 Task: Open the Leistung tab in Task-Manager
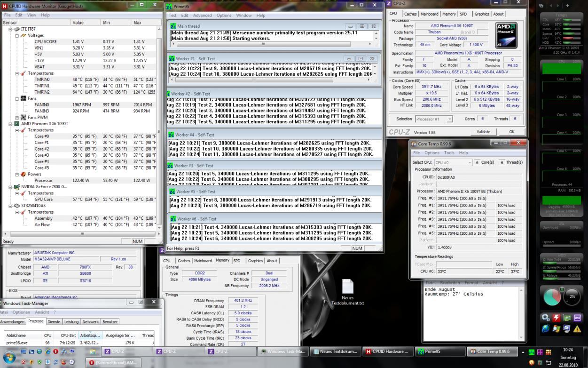pyautogui.click(x=71, y=321)
